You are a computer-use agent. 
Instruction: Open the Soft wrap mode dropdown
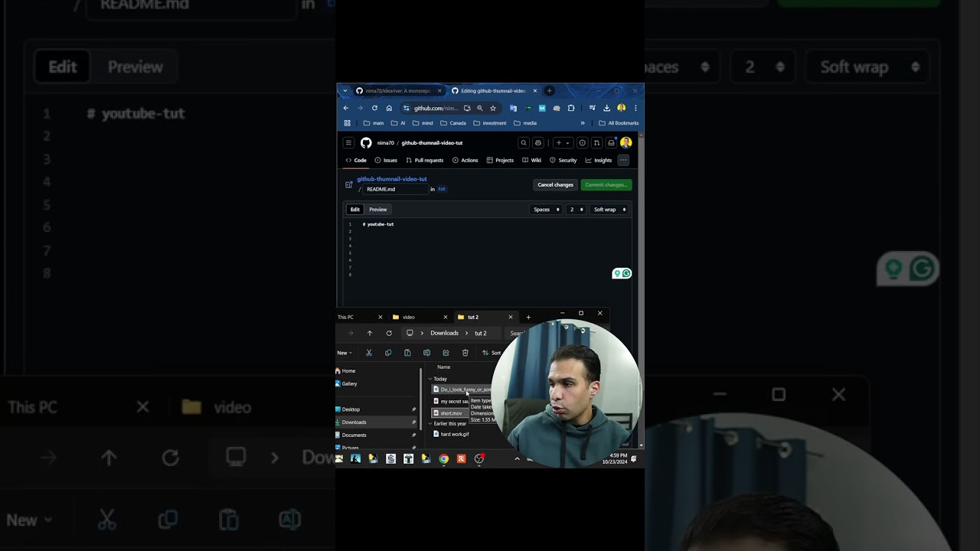click(609, 209)
